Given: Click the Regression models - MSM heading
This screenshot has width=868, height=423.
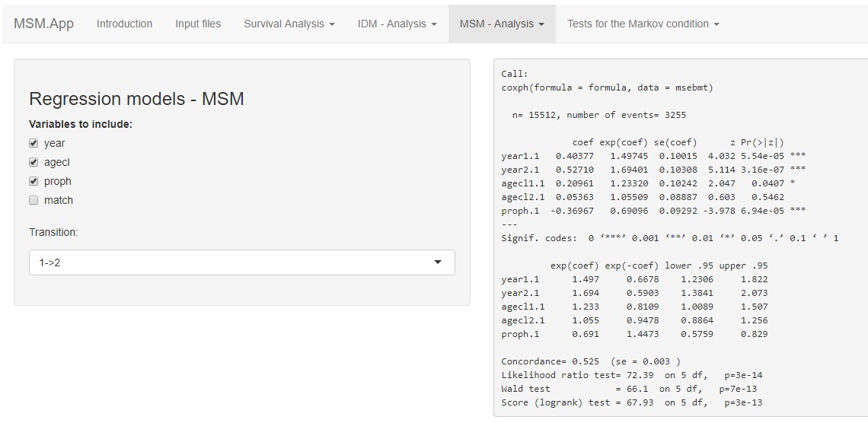Looking at the screenshot, I should (136, 99).
